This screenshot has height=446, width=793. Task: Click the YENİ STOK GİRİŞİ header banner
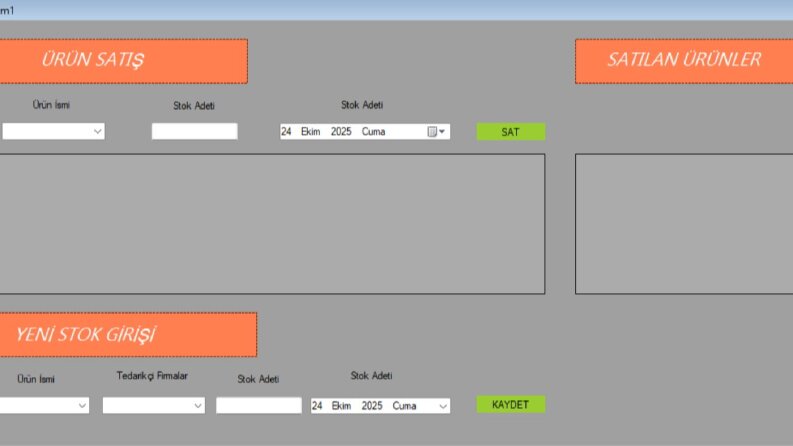tap(128, 335)
